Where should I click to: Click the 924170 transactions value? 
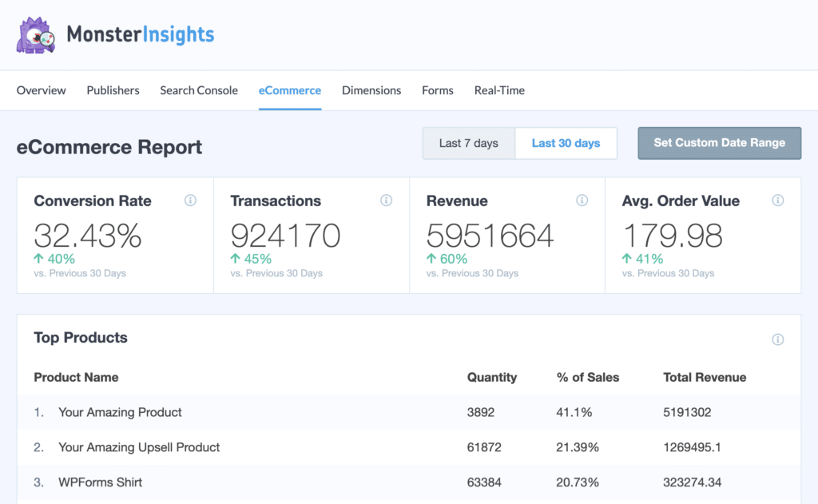click(x=285, y=236)
